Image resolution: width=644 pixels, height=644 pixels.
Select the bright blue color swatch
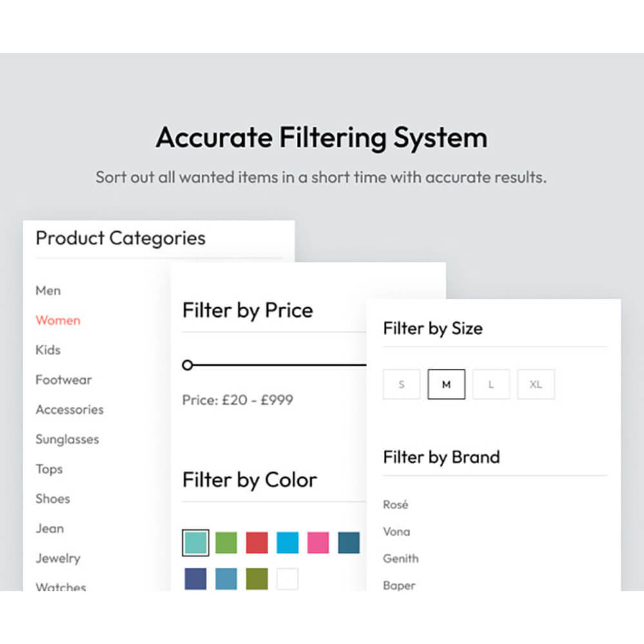point(287,542)
